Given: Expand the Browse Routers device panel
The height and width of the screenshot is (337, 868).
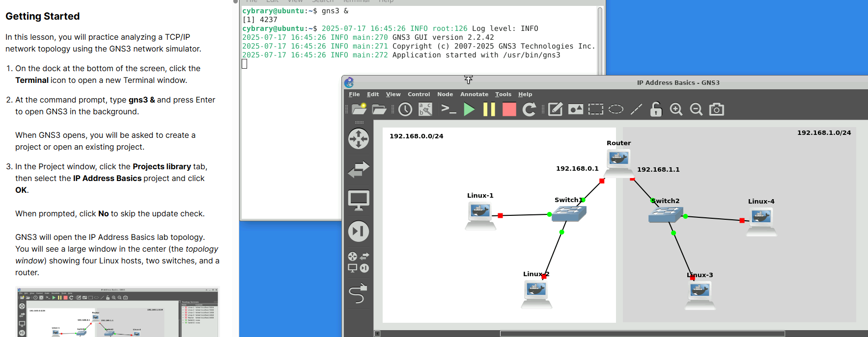Looking at the screenshot, I should point(359,139).
